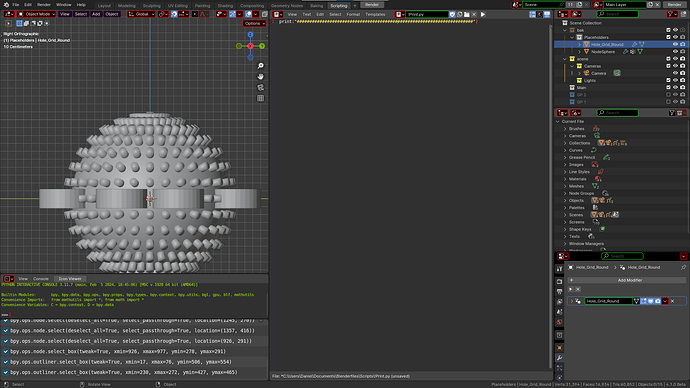Toggle X-ray icon in viewport header

coord(264,14)
